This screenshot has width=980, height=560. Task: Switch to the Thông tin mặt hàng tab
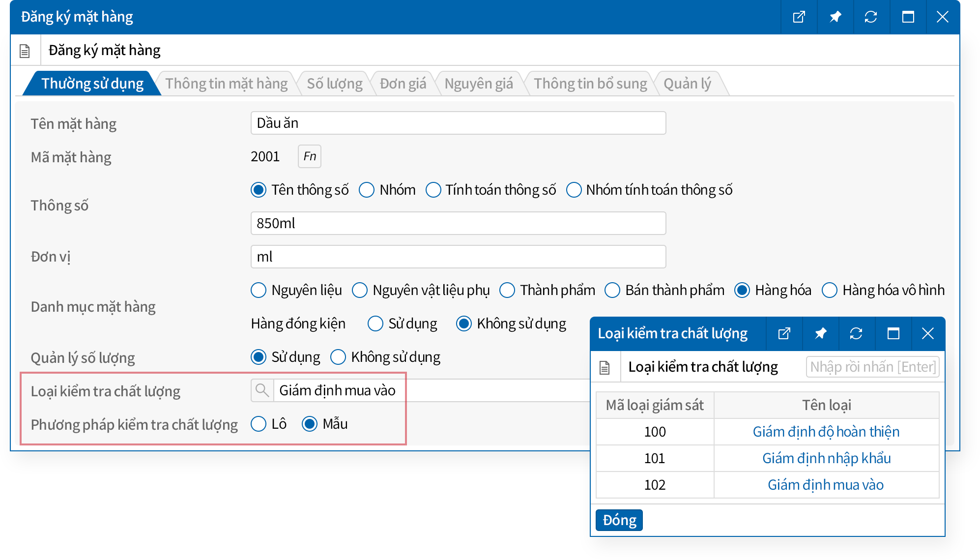226,84
